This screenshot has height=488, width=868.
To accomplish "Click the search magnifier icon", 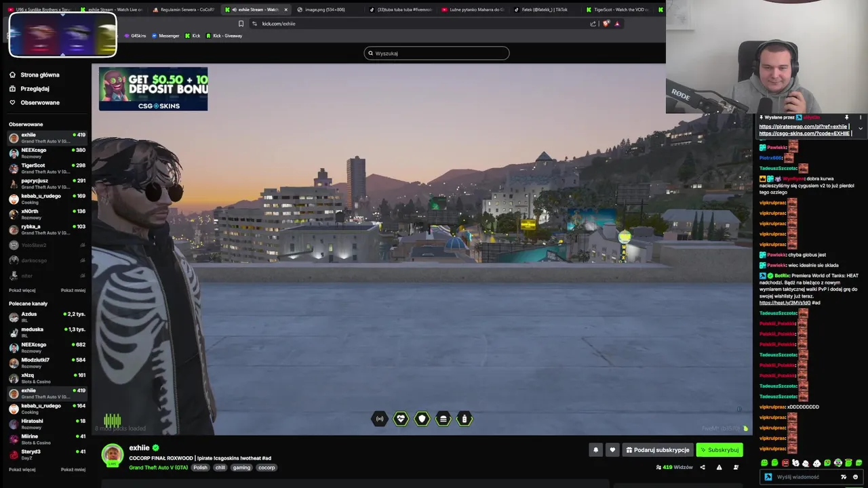I will (370, 53).
